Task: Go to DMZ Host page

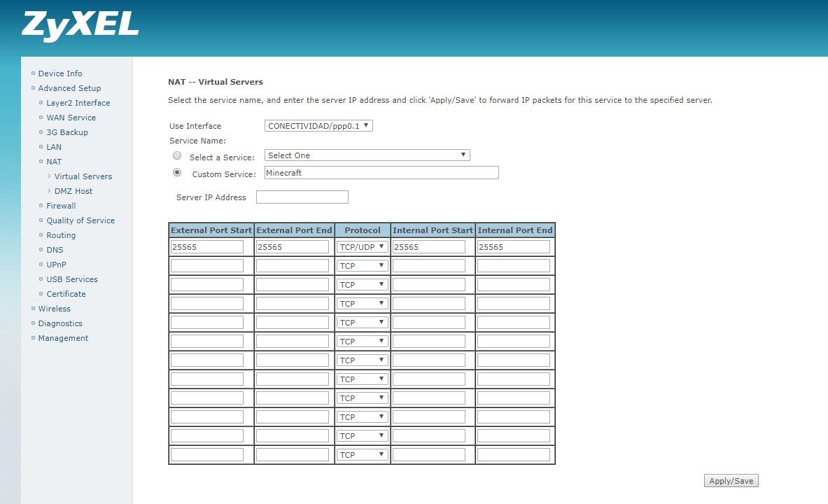Action: pos(73,191)
